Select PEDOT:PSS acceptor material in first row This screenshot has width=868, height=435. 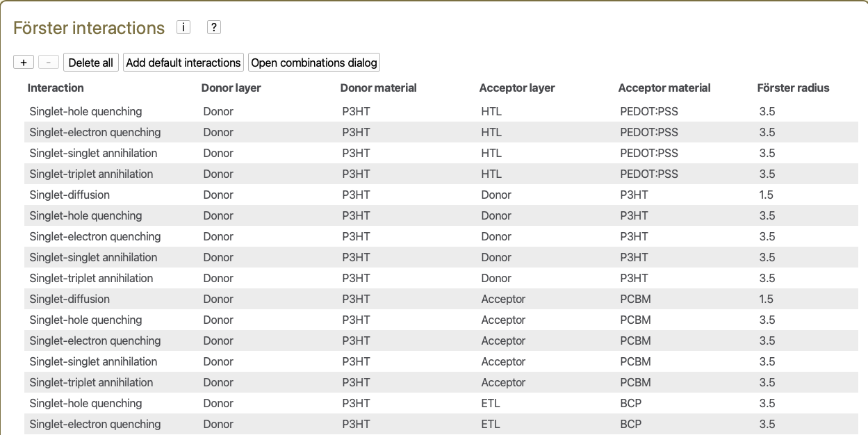pos(648,111)
